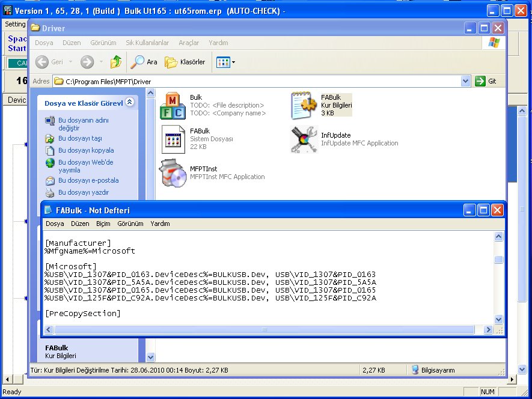Screen dimensions: 532x399
Task: Open Yardım menu in Not Defteri
Action: [160, 224]
